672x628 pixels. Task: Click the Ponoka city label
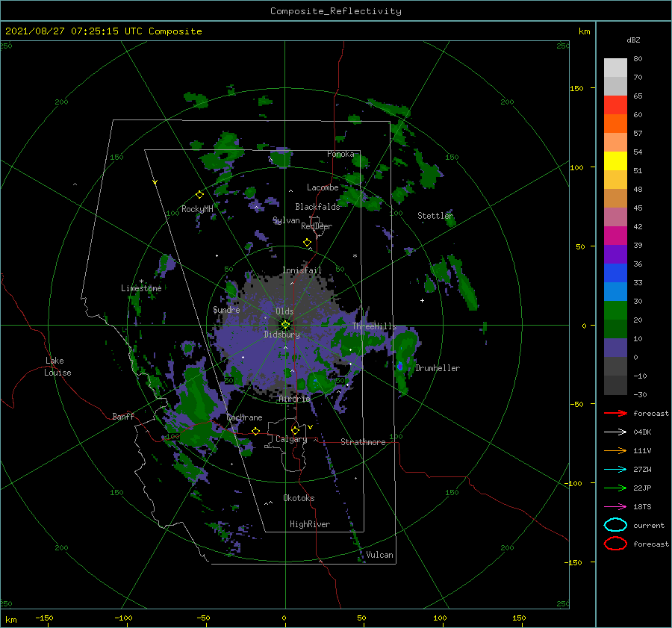pyautogui.click(x=340, y=154)
